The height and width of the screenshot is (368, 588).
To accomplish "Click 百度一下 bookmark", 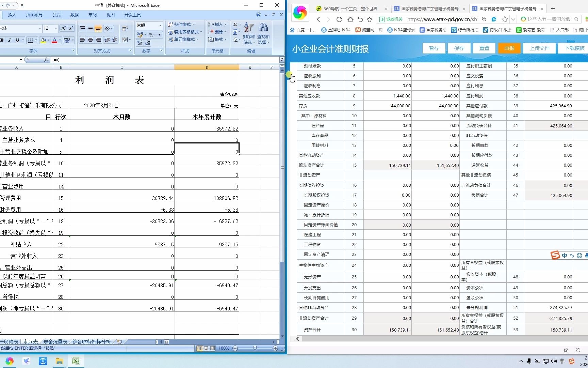I will tap(302, 30).
